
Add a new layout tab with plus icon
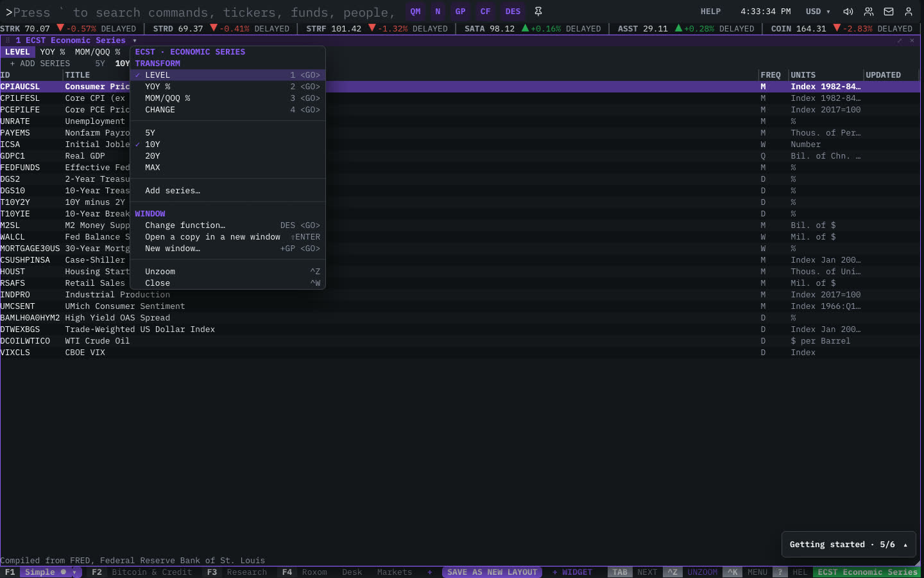430,572
